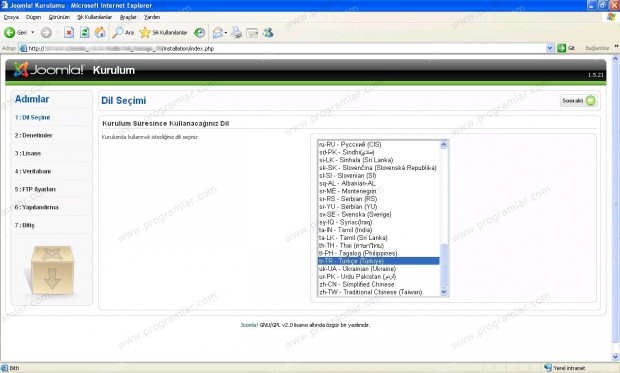Select si-LK Sinhala (Sri Lanka)

379,160
